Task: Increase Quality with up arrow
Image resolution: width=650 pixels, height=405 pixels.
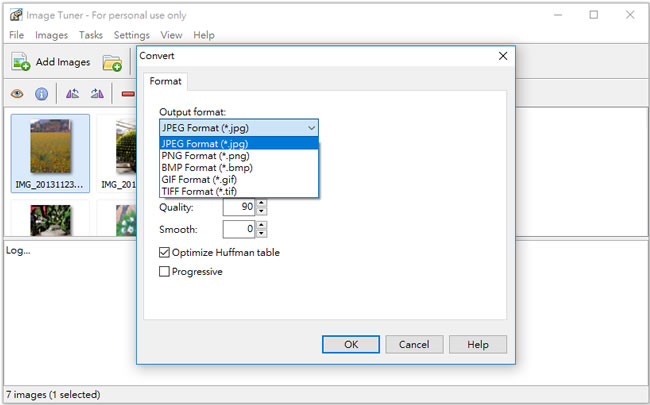Action: (x=261, y=203)
